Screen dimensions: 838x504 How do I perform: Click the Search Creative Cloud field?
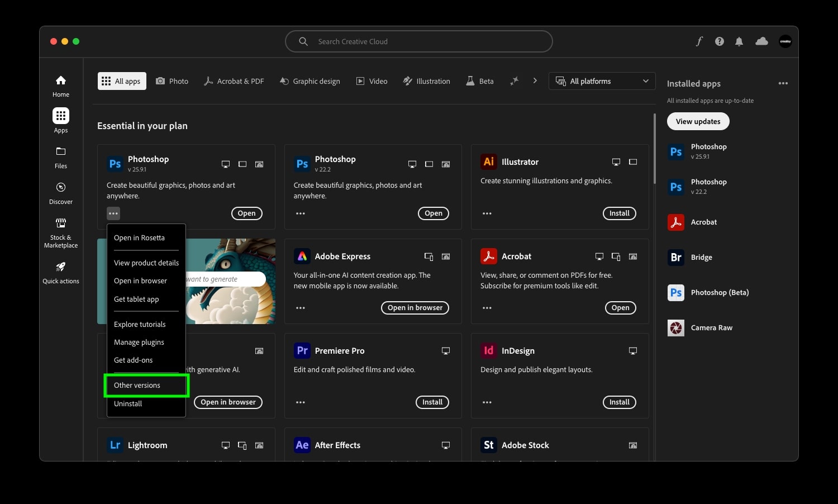point(418,41)
